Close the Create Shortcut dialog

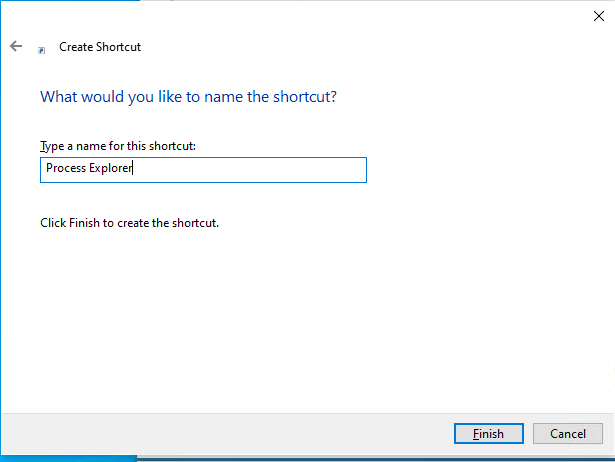click(x=599, y=16)
